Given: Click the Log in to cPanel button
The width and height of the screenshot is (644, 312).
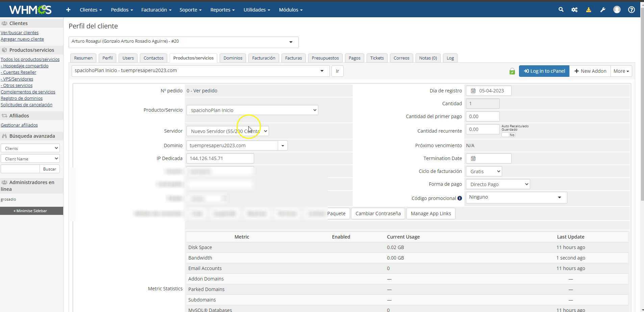Looking at the screenshot, I should coord(544,71).
